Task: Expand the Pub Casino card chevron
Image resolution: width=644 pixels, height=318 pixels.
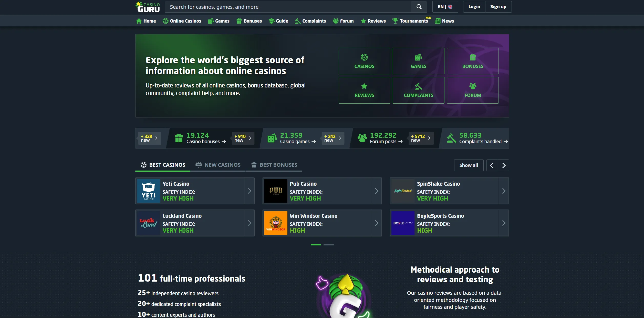Action: pos(376,191)
